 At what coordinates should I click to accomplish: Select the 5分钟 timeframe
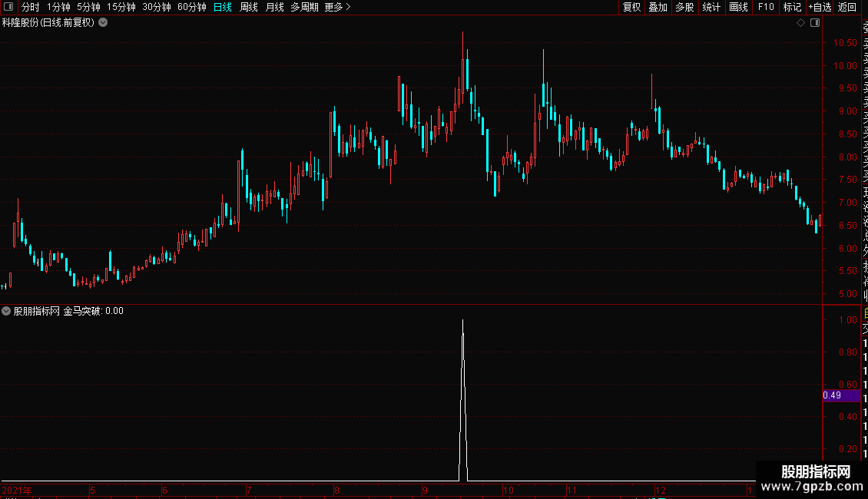pos(88,7)
